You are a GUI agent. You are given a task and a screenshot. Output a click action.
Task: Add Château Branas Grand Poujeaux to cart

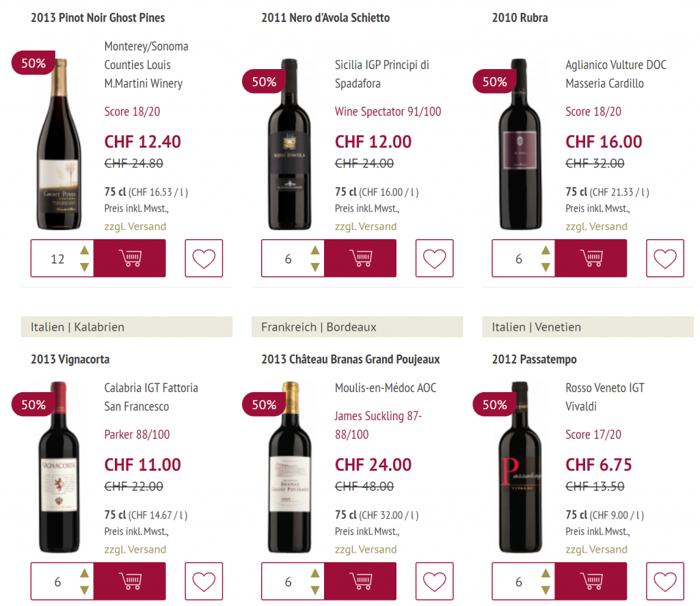click(360, 581)
